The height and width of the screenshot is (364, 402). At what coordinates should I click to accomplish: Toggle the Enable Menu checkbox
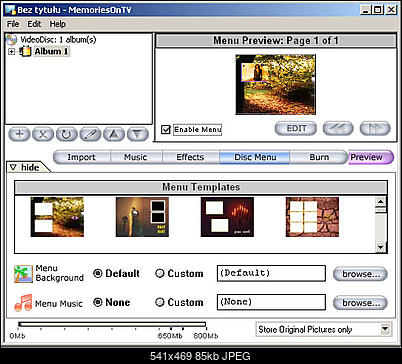click(166, 129)
